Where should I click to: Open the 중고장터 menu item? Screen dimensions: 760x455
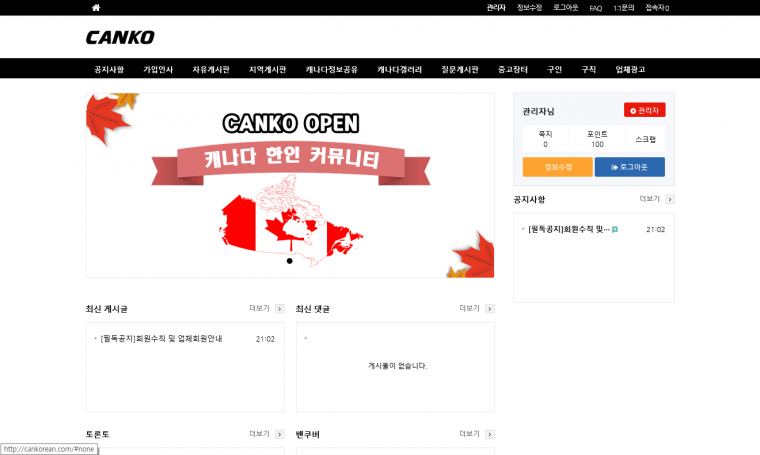(513, 69)
